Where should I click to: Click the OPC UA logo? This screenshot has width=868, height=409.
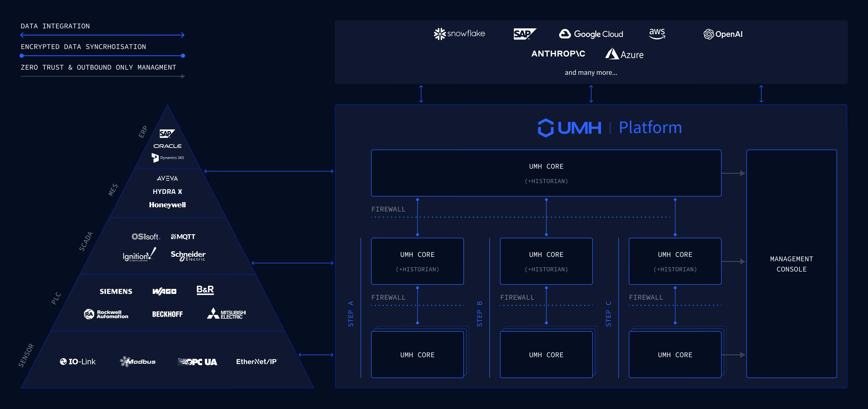tap(197, 362)
